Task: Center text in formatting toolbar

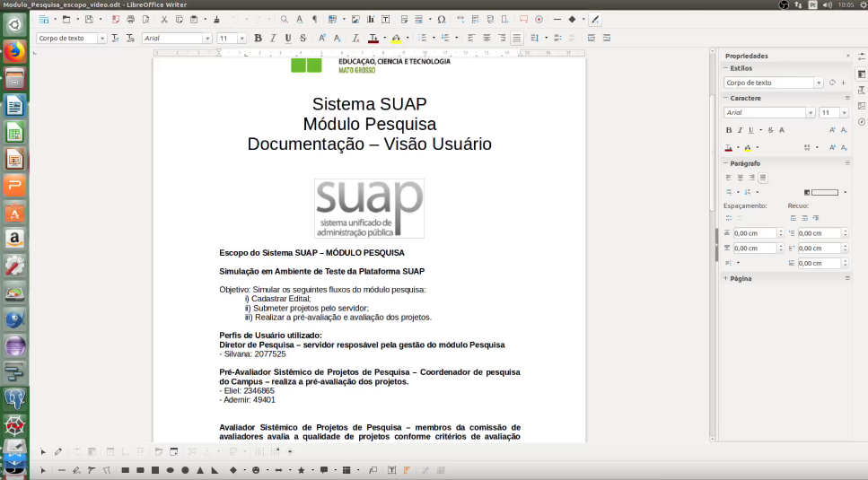Action: tap(487, 39)
